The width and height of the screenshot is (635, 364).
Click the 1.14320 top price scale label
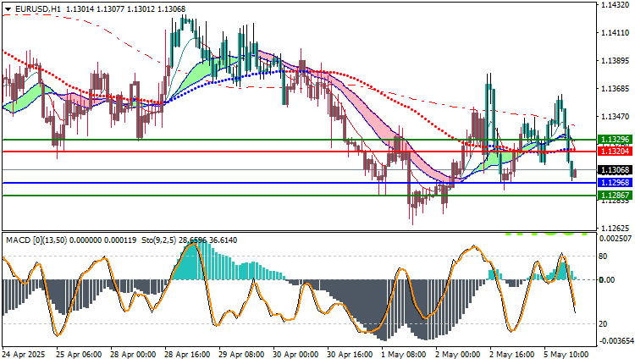click(x=615, y=5)
